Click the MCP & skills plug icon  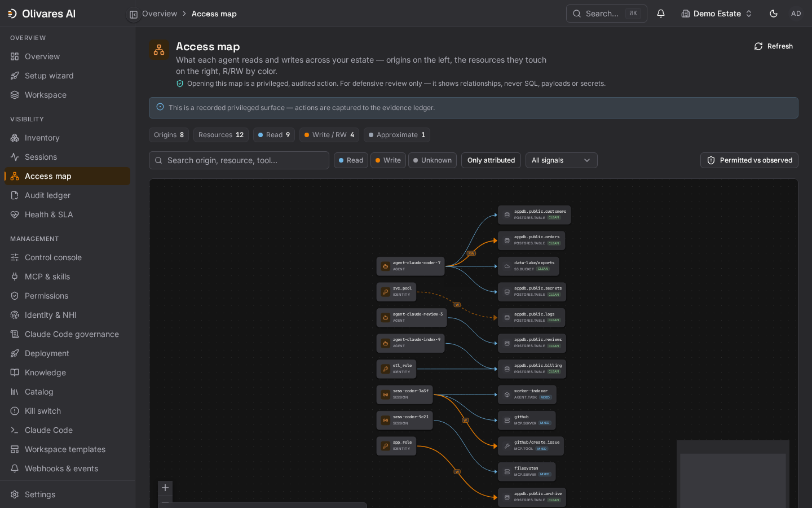(x=15, y=277)
